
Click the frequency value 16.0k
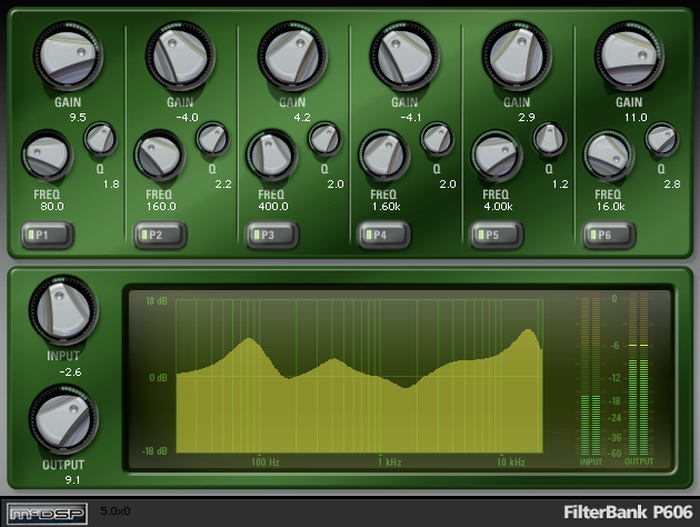pos(611,206)
